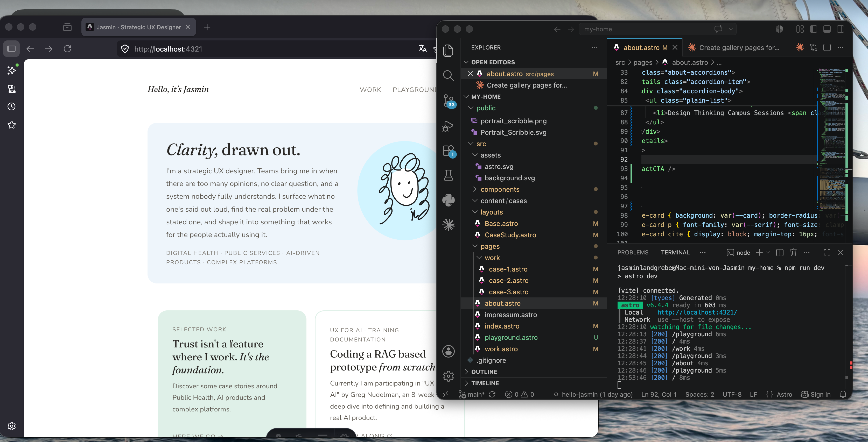This screenshot has height=442, width=868.
Task: Switch to the TERMINAL panel tab
Action: (675, 252)
